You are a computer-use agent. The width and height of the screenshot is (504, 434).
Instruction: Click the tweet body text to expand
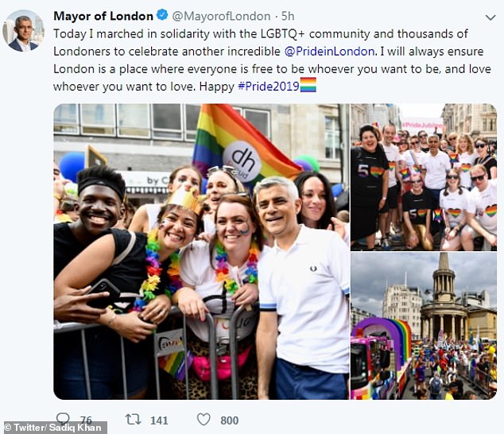tap(272, 60)
